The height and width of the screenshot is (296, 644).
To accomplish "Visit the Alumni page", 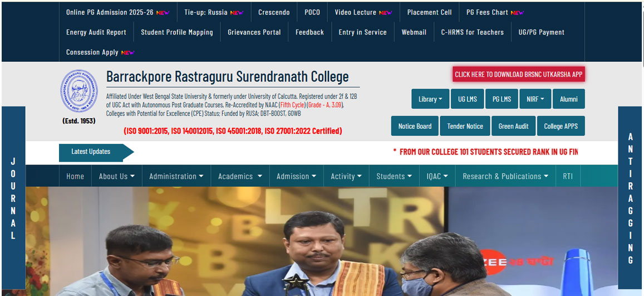I will pyautogui.click(x=568, y=99).
